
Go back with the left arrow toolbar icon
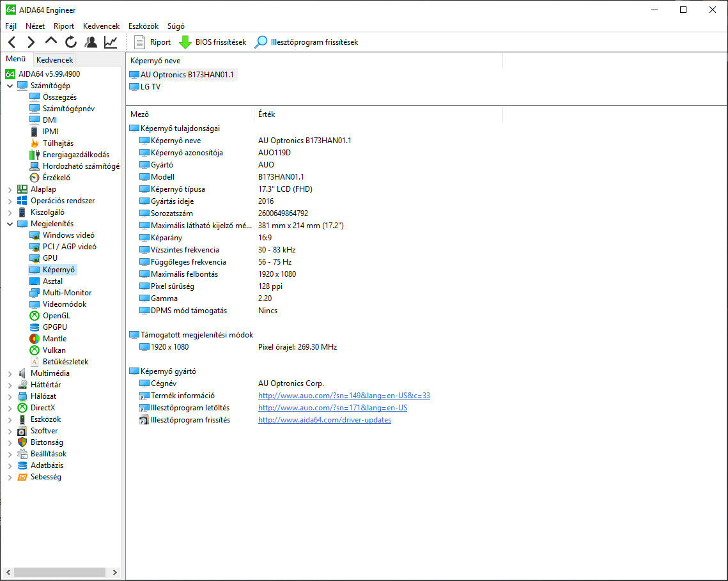click(12, 42)
